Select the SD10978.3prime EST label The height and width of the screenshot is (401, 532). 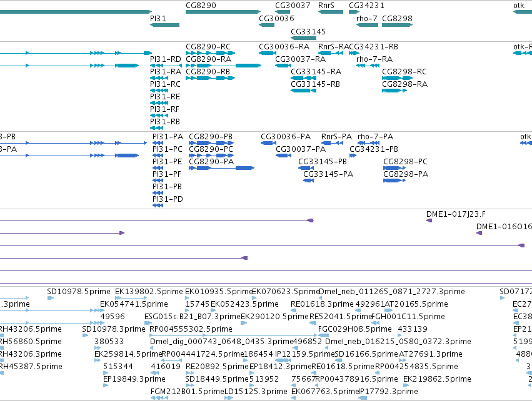tap(114, 329)
